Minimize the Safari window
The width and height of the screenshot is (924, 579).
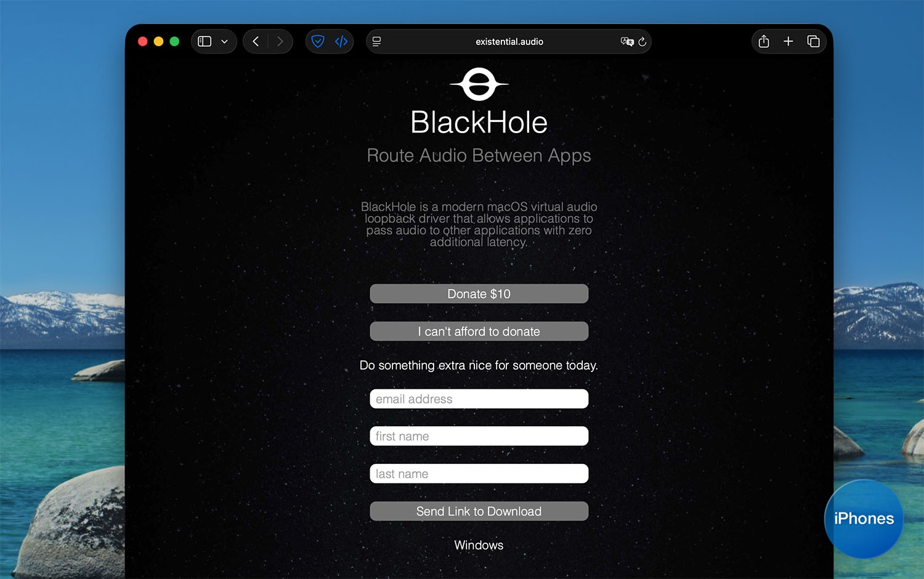click(158, 41)
